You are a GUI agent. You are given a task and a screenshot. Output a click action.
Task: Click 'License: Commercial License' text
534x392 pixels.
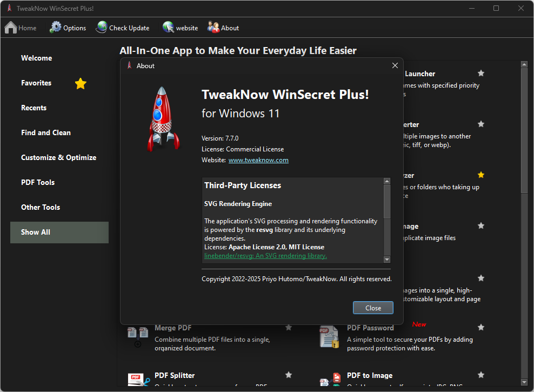tap(243, 149)
